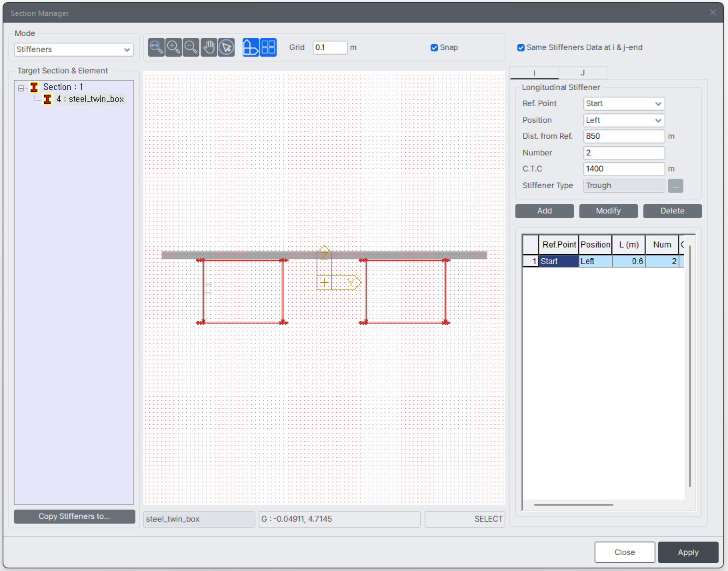Click the Stiffener Type Trough field
The height and width of the screenshot is (571, 728).
coord(624,186)
